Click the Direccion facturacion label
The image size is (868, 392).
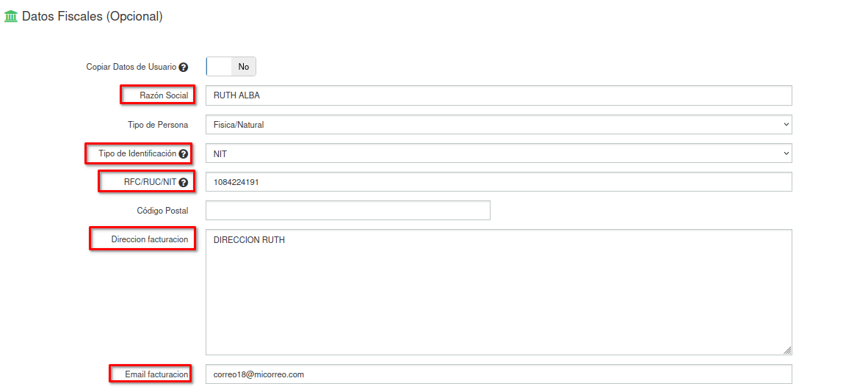[150, 239]
